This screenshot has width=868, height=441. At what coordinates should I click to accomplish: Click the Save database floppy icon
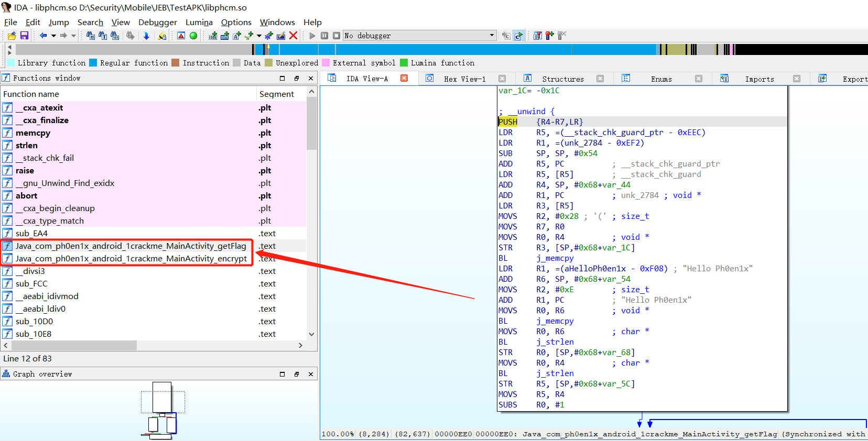(x=24, y=36)
